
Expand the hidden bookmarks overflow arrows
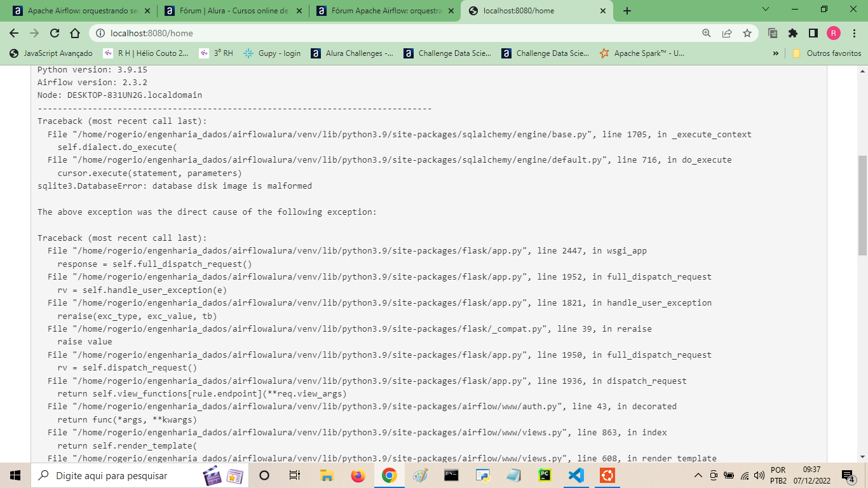pyautogui.click(x=775, y=53)
